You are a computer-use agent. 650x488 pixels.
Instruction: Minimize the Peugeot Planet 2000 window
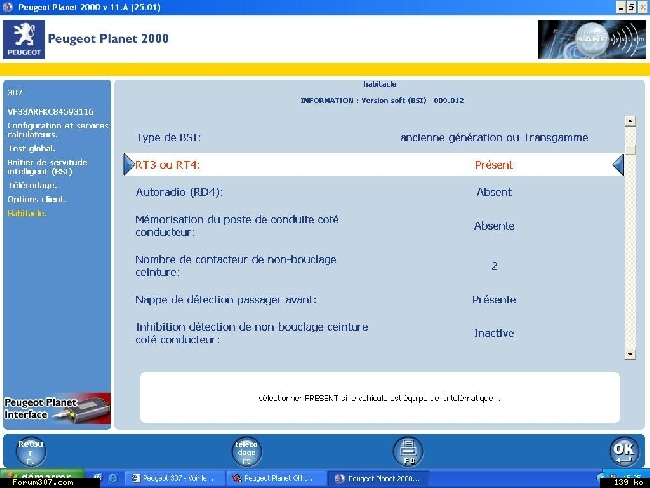(621, 7)
